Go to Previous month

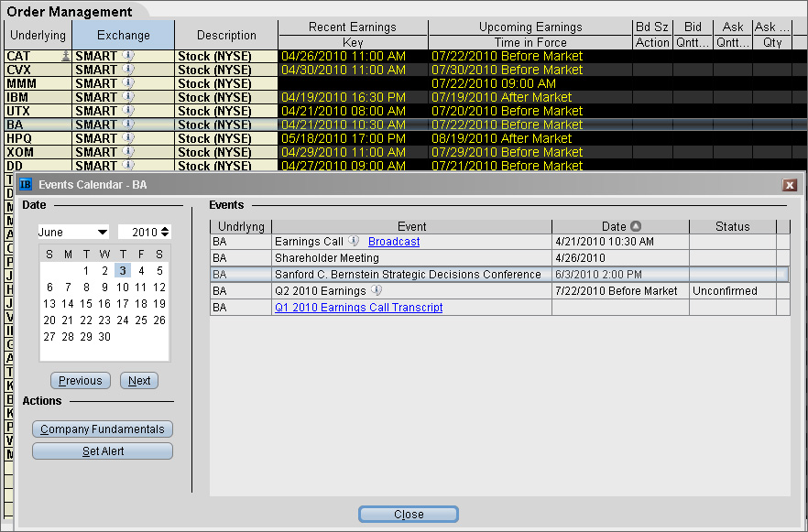click(81, 381)
